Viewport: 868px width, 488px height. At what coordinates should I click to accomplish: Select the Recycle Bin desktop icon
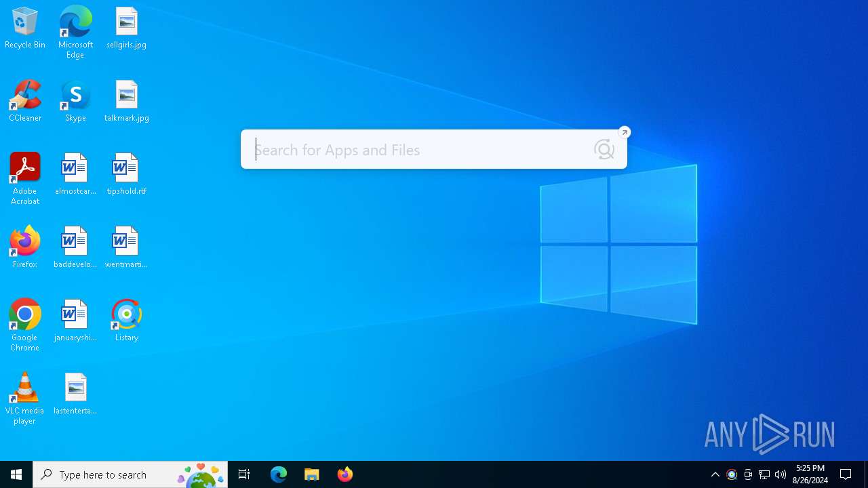tap(25, 28)
